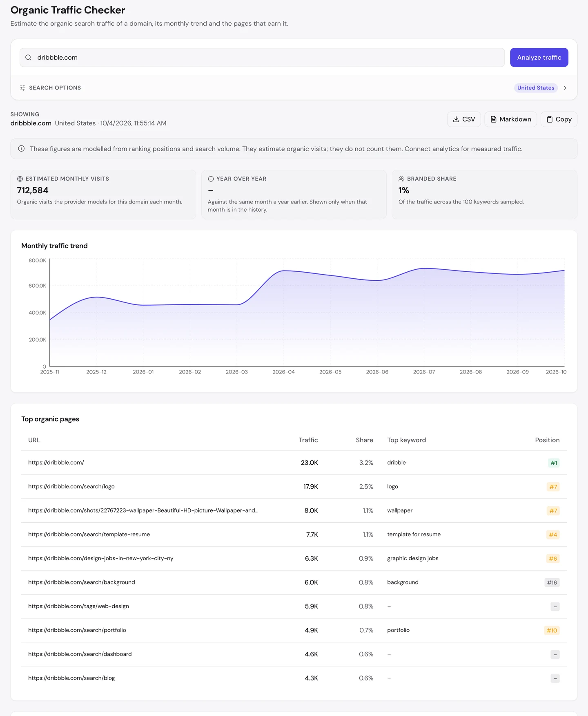Open the tags/web-design URL
The image size is (588, 716).
click(78, 606)
